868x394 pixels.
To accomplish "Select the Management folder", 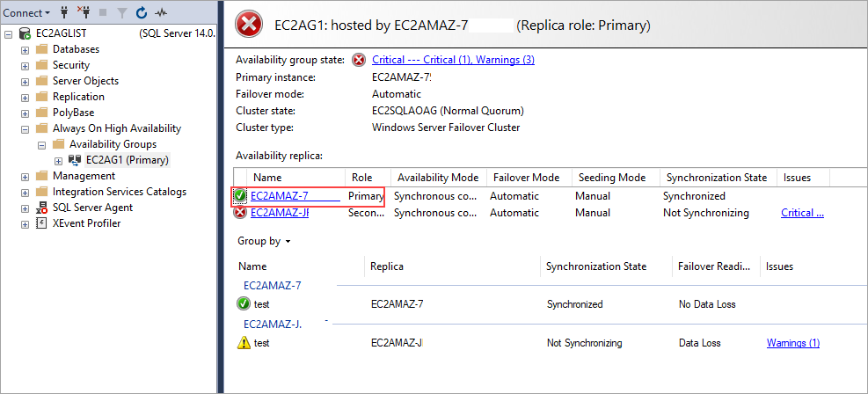I will click(84, 176).
